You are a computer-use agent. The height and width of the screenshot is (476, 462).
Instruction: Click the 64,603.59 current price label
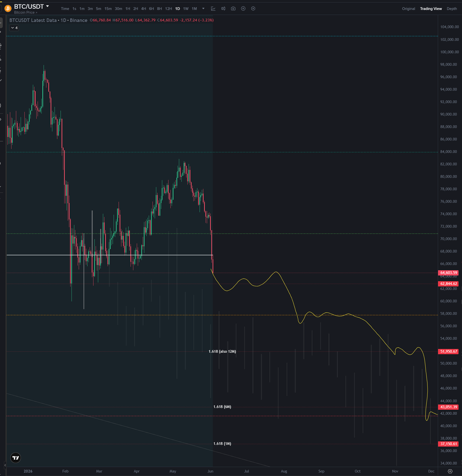point(449,273)
